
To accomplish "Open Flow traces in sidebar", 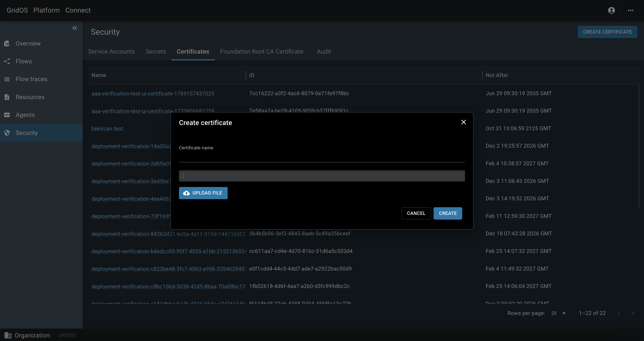I will pos(41,79).
